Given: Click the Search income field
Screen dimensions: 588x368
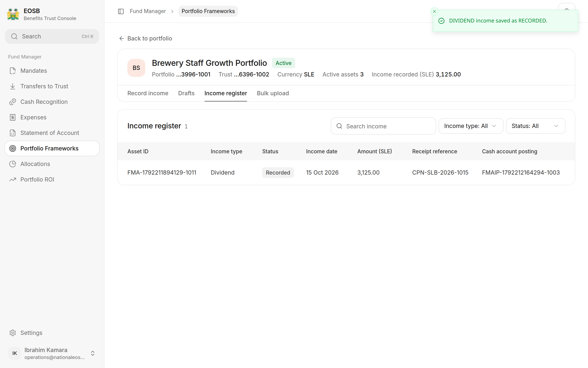Looking at the screenshot, I should [x=383, y=126].
